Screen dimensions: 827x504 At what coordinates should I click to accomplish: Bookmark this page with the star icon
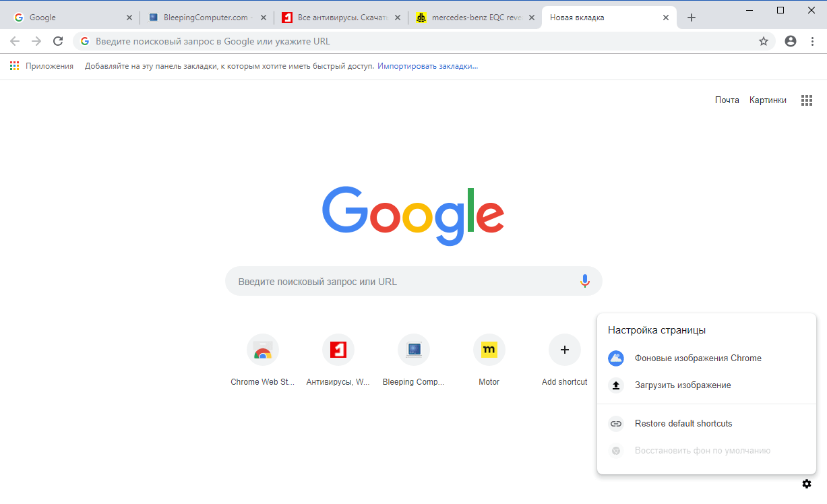pos(764,41)
